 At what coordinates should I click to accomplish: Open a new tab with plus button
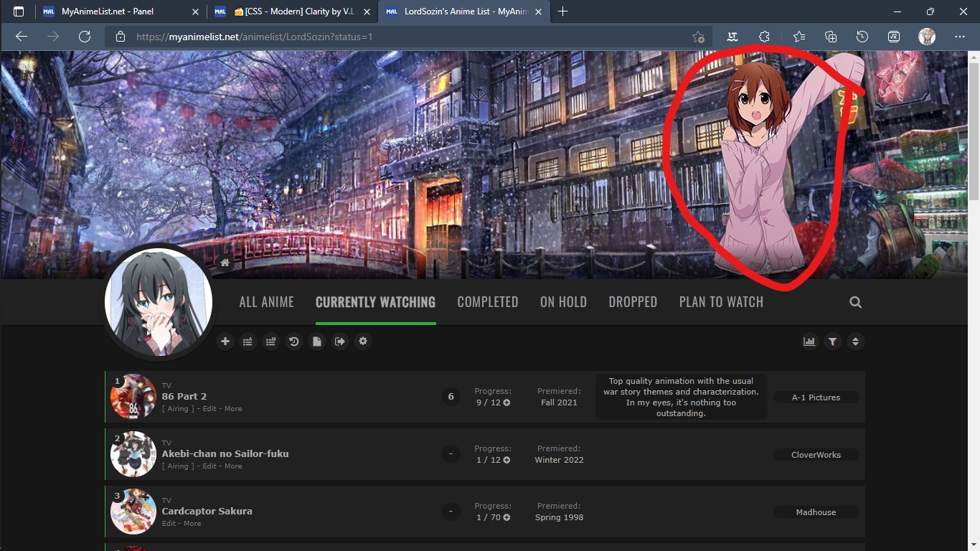(x=563, y=11)
